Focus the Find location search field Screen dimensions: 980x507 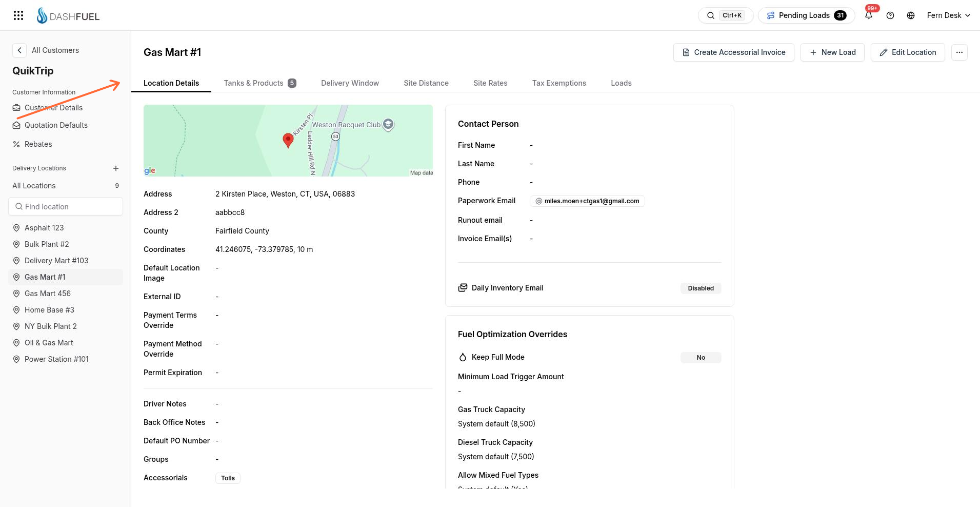(66, 206)
